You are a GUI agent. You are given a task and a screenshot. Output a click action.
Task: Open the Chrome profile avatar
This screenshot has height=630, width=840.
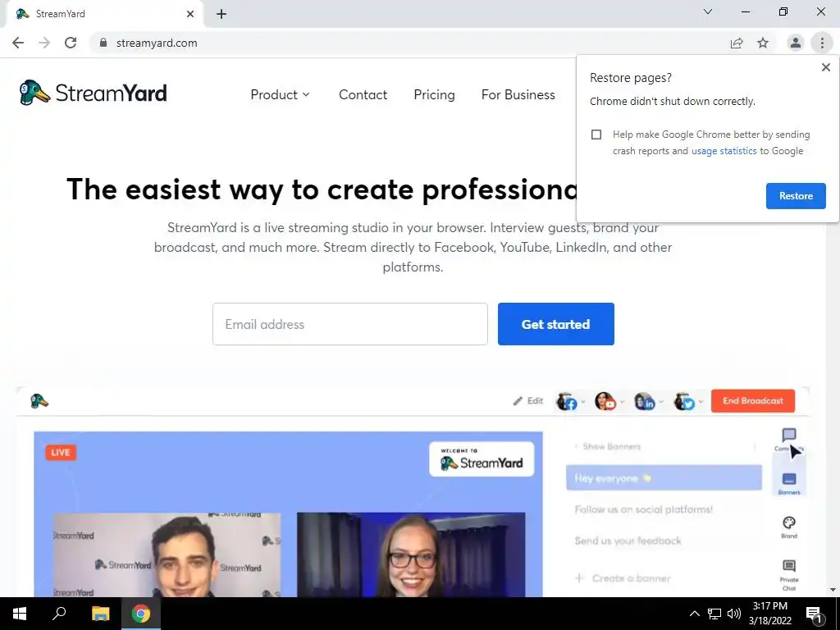coord(796,43)
